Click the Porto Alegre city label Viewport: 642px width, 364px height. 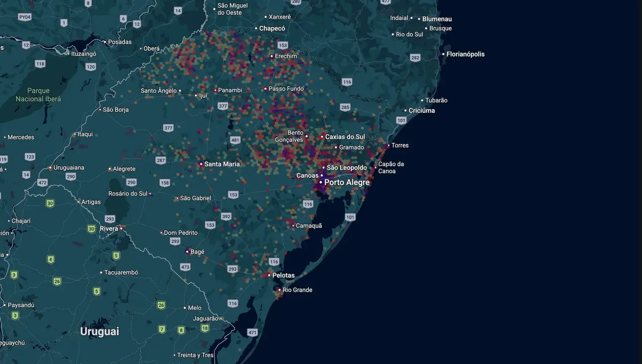347,182
